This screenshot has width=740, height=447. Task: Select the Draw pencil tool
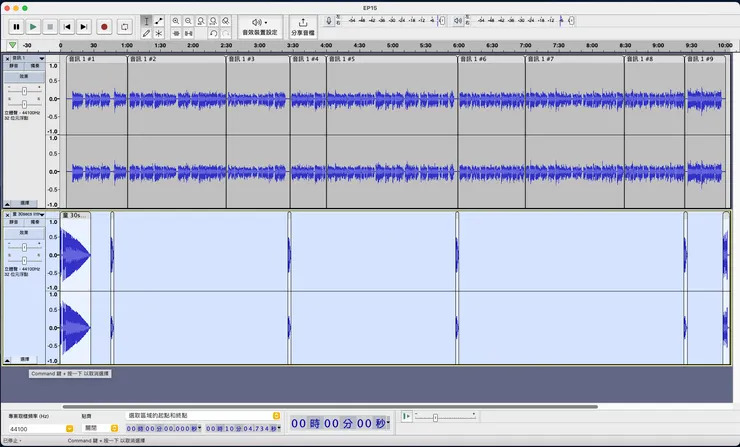click(146, 33)
